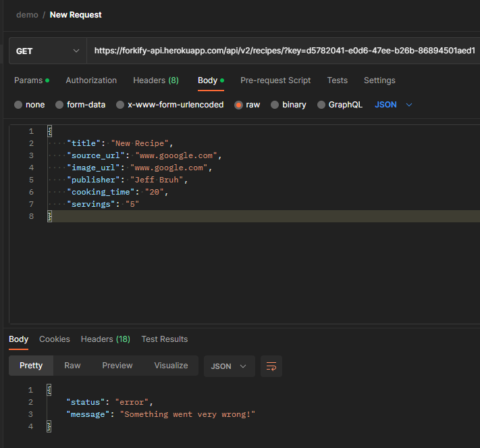
Task: Pick the binary body radio button
Action: pyautogui.click(x=275, y=105)
